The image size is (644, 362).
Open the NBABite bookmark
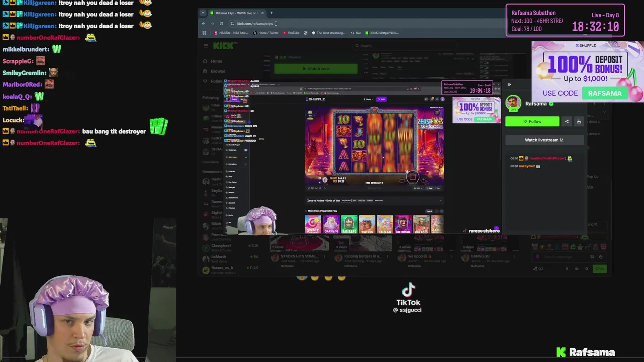click(x=231, y=33)
